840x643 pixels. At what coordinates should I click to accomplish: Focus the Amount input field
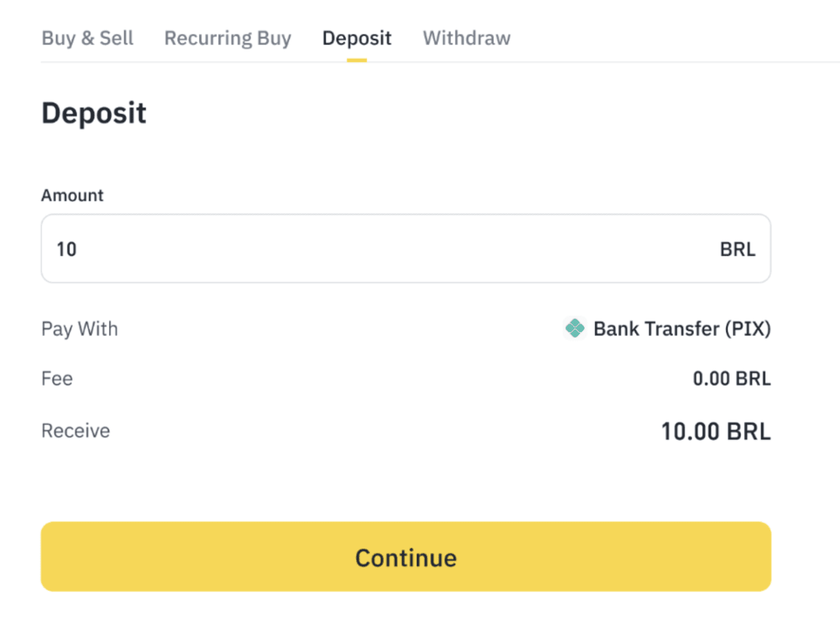tap(396, 249)
